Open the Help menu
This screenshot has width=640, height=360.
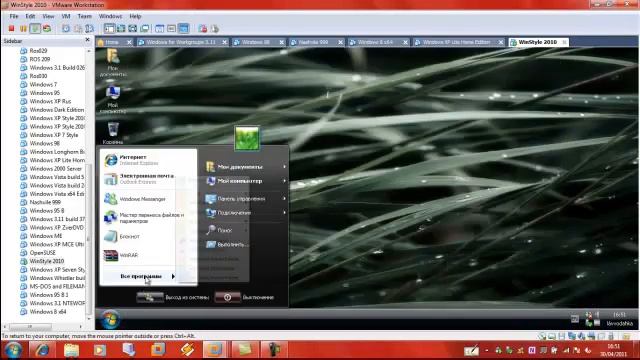(135, 16)
